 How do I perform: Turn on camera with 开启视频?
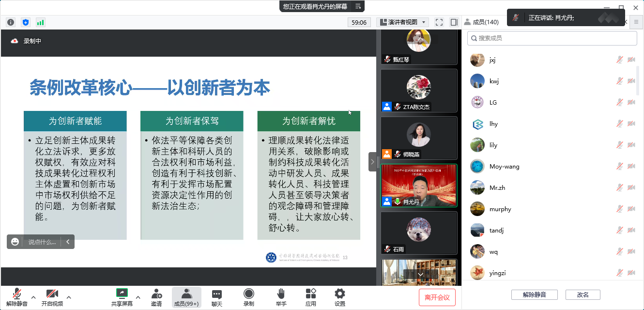(x=52, y=297)
